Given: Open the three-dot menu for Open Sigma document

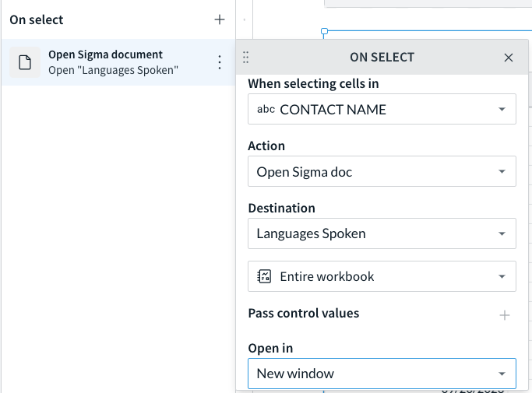Looking at the screenshot, I should point(220,62).
